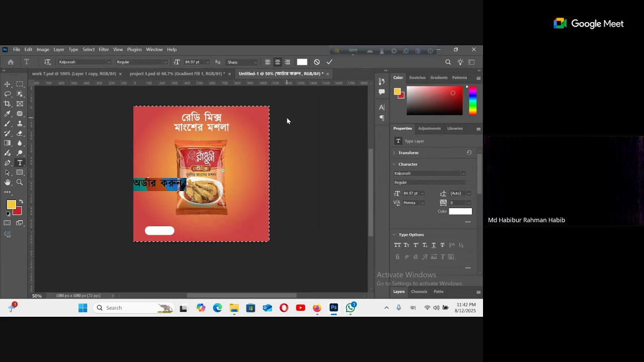Open the Layer menu
This screenshot has width=644, height=362.
[59, 49]
